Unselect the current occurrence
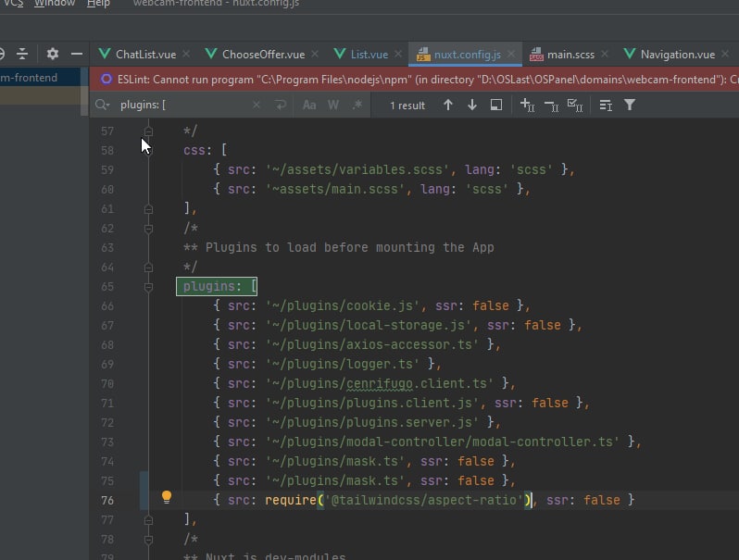739x560 pixels. pyautogui.click(x=551, y=105)
